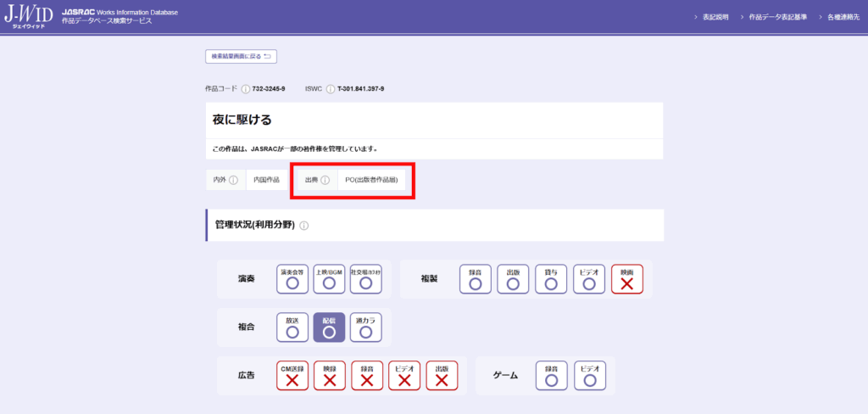Image resolution: width=868 pixels, height=414 pixels.
Task: Open info icon next to 管理状況(利用分野)
Action: coord(304,226)
